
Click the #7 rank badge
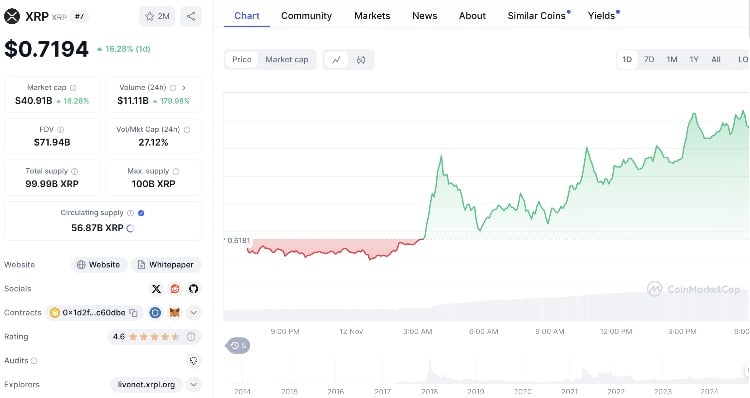(x=80, y=17)
